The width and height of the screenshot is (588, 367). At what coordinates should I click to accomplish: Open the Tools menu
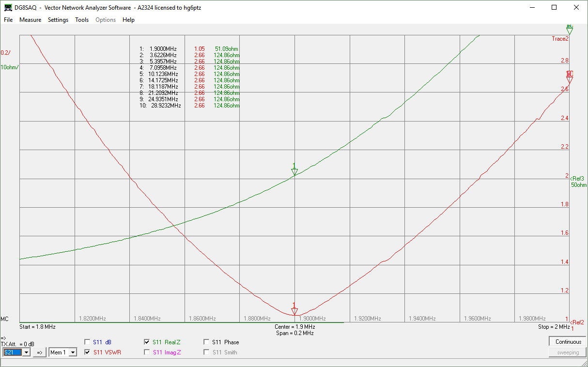pyautogui.click(x=82, y=20)
